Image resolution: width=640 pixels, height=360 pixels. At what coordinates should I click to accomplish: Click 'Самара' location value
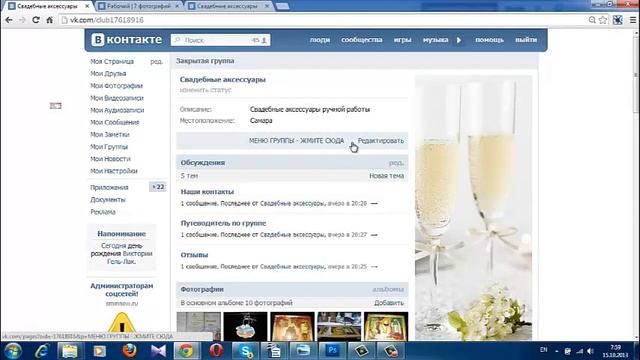261,121
